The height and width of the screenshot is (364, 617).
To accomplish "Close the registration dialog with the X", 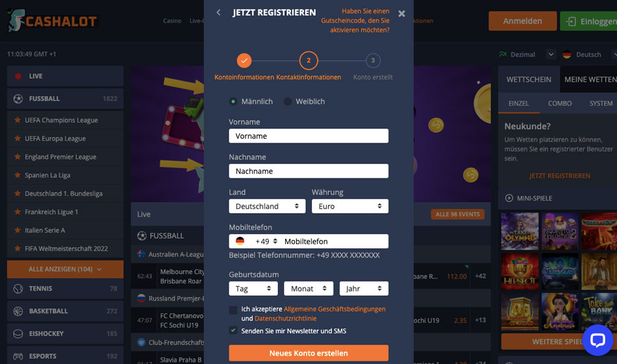I will 401,14.
